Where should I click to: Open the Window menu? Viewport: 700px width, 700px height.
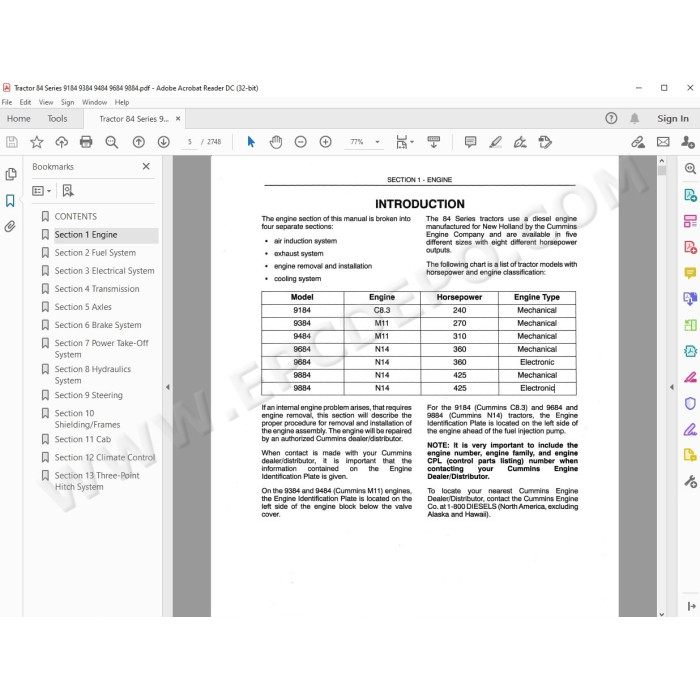pos(94,102)
